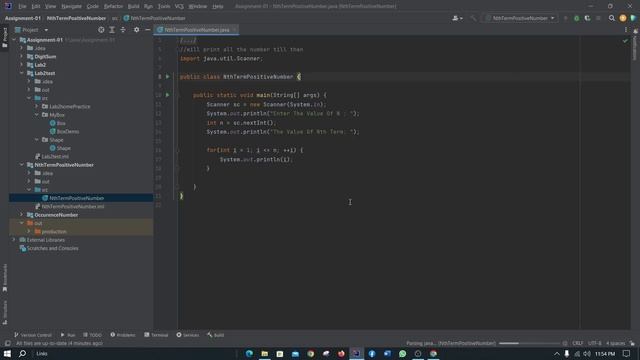Click the green inspection checkmark in editor
The image size is (640, 360).
(625, 41)
